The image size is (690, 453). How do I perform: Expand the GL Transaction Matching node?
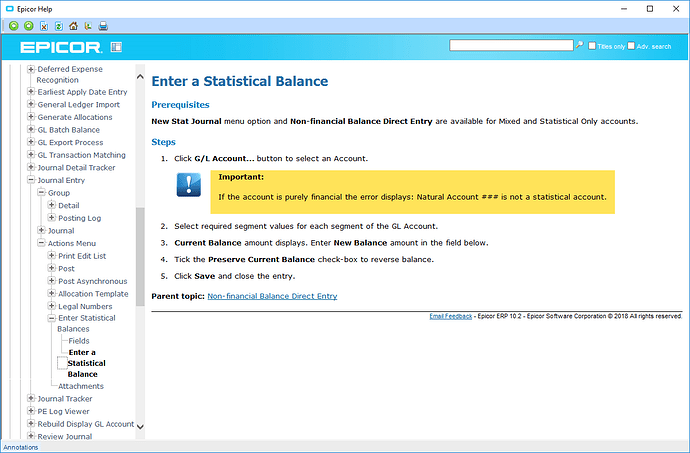(x=31, y=155)
